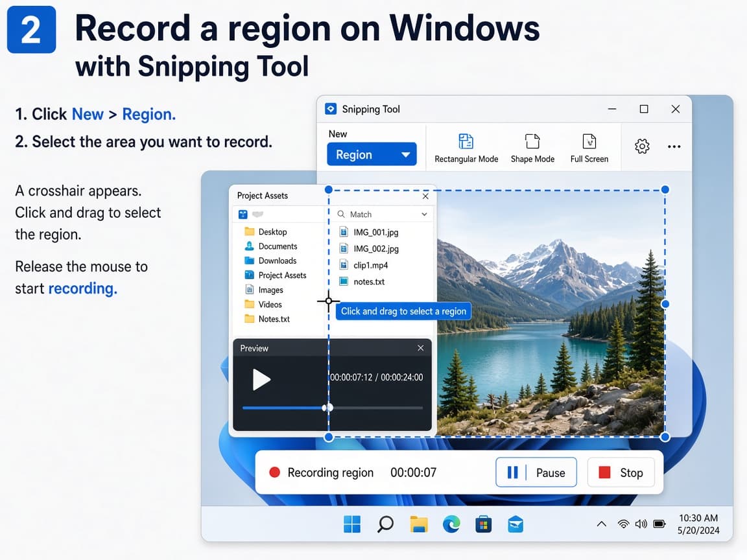The width and height of the screenshot is (747, 560).
Task: Click the Preview timecode 00:00:07:12
Action: pyautogui.click(x=351, y=378)
